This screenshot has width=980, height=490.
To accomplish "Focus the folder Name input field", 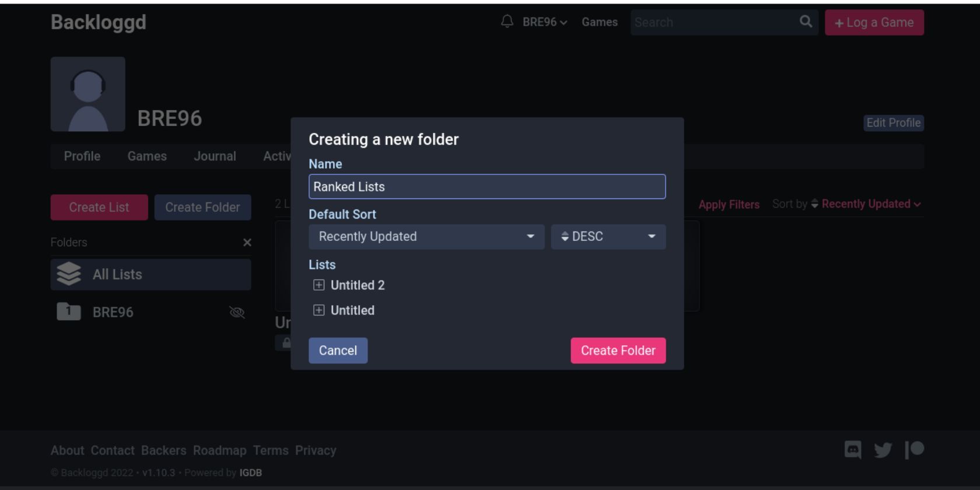I will (487, 187).
